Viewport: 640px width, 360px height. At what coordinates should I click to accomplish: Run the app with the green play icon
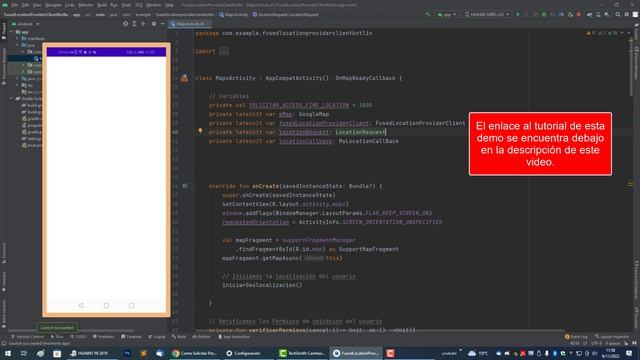[518, 14]
